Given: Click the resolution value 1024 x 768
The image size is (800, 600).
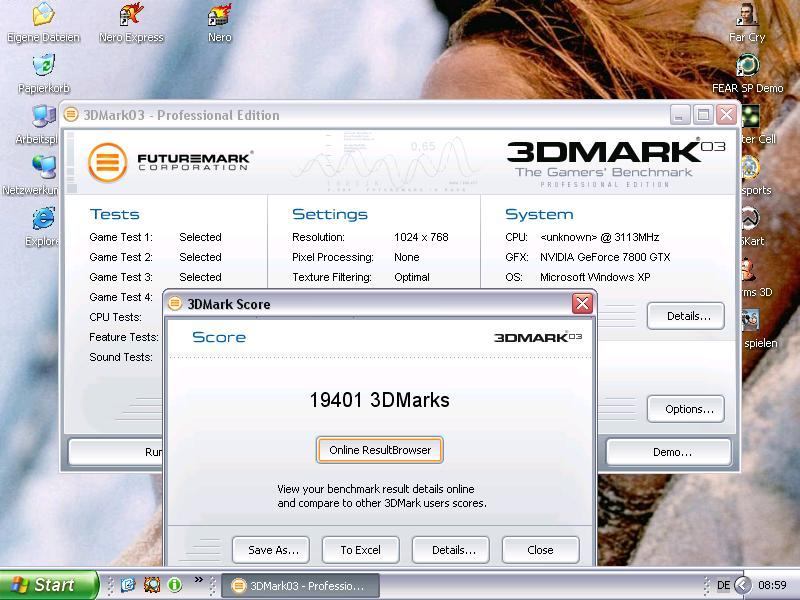Looking at the screenshot, I should 421,237.
